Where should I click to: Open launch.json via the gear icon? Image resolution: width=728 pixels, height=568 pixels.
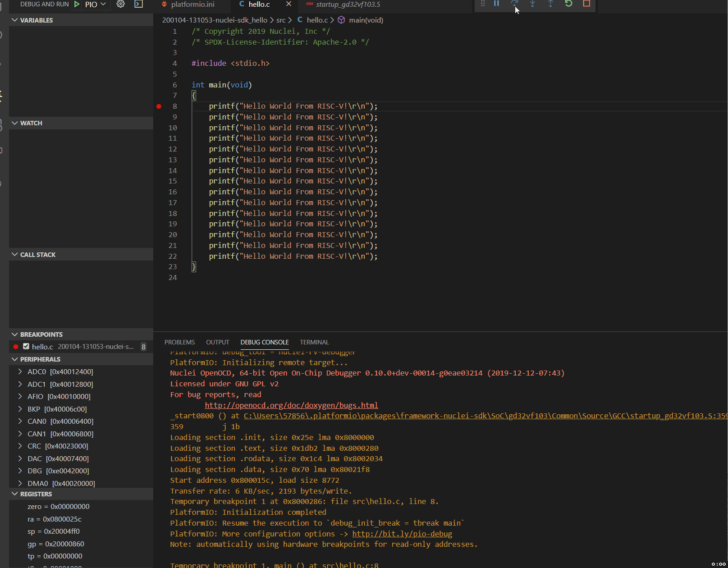120,4
